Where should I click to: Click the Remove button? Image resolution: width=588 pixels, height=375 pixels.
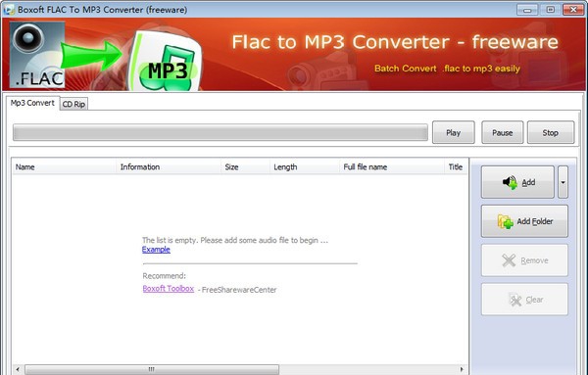524,260
